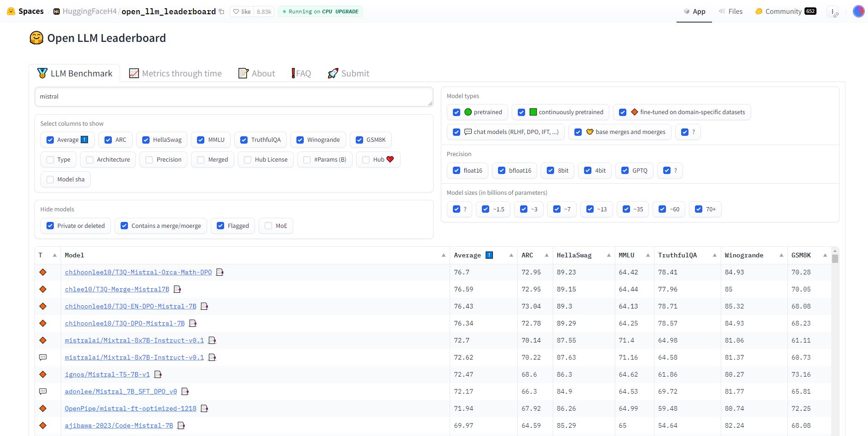Copy the space name using copy icon
868x436 pixels.
click(x=221, y=12)
